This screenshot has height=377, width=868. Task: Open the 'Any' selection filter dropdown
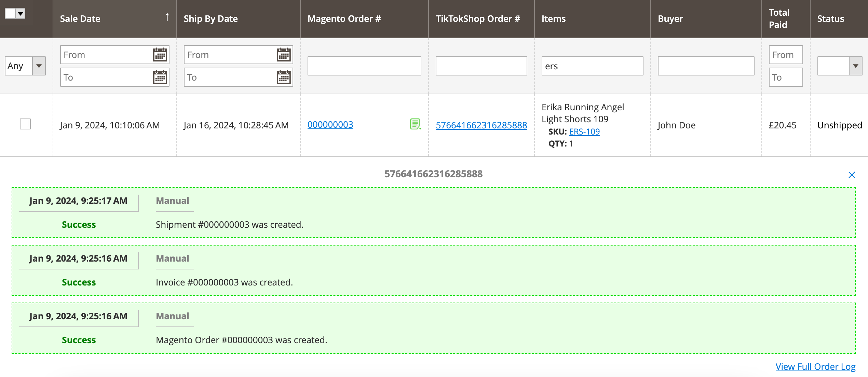click(x=39, y=66)
